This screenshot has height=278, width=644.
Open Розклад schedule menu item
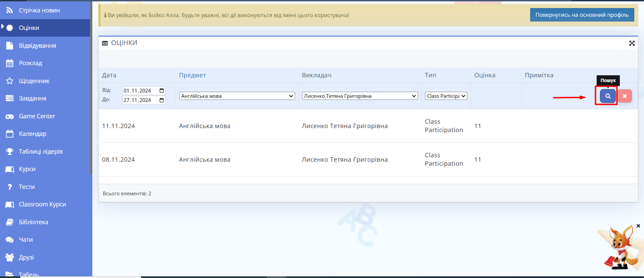tap(30, 63)
